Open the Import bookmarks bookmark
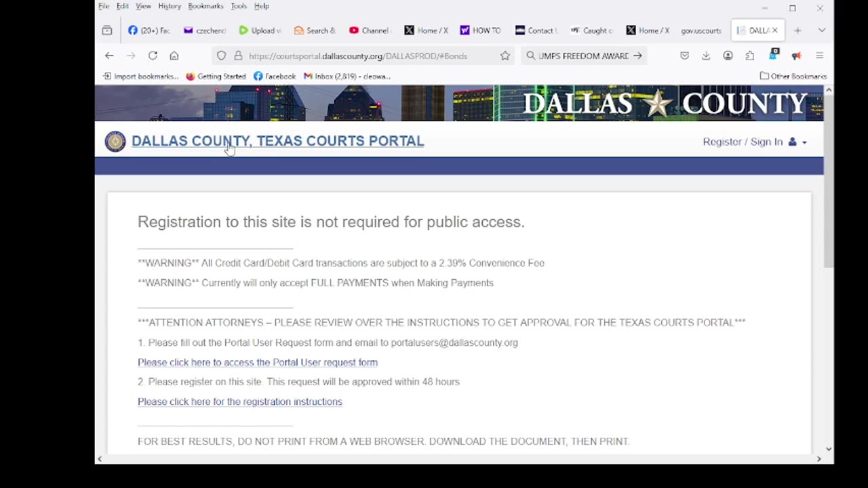Image resolution: width=868 pixels, height=488 pixels. pyautogui.click(x=140, y=77)
